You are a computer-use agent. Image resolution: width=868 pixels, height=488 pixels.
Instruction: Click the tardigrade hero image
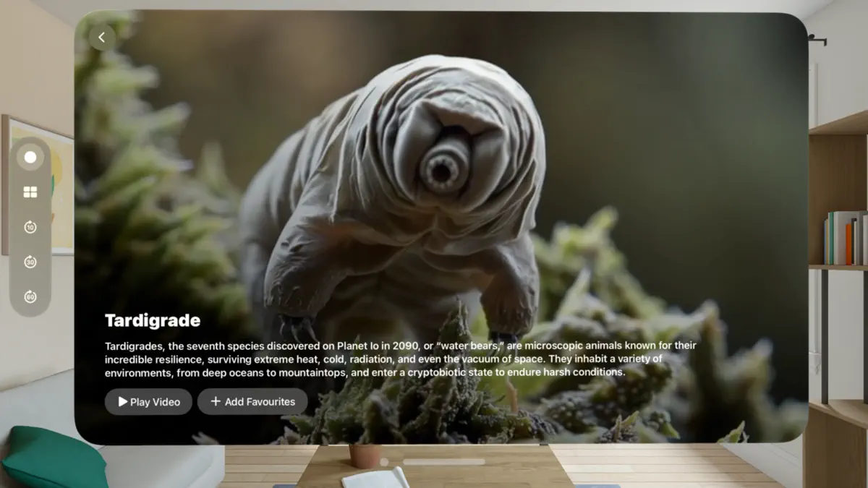click(x=434, y=181)
